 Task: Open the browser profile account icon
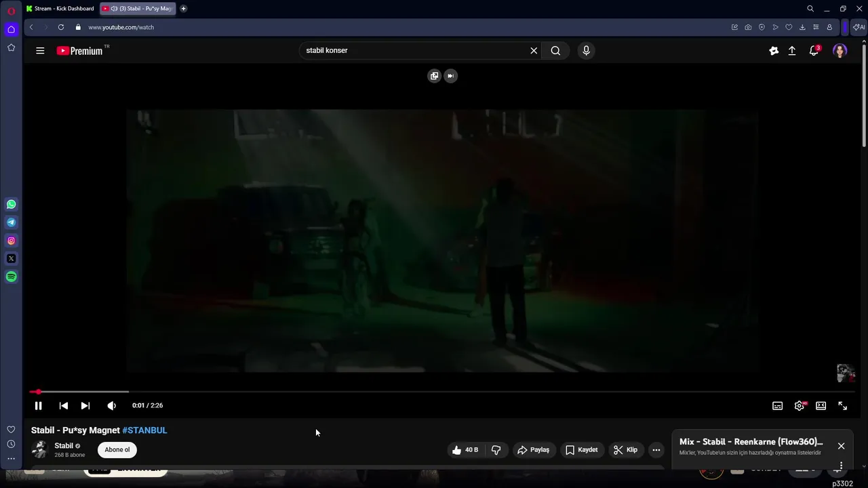829,27
